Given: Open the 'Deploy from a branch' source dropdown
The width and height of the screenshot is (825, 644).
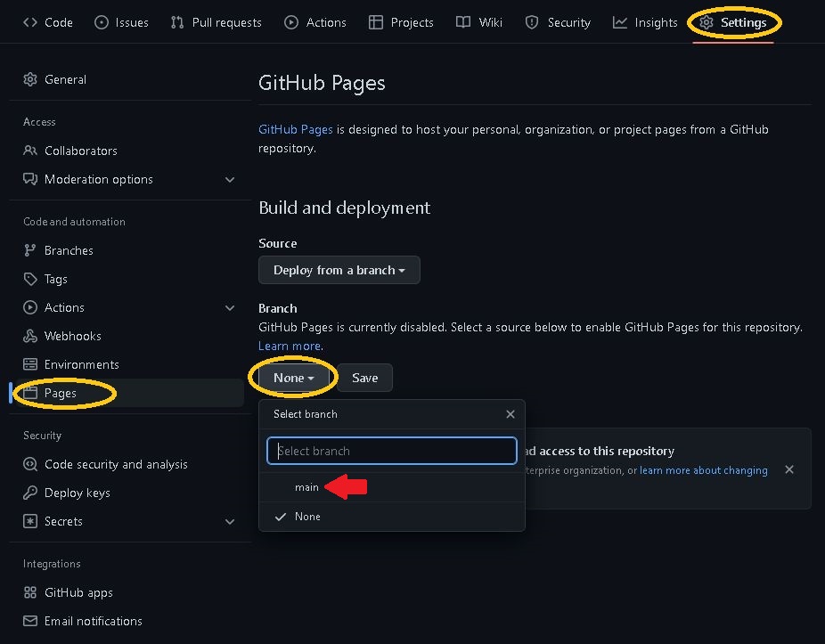Looking at the screenshot, I should [x=339, y=270].
